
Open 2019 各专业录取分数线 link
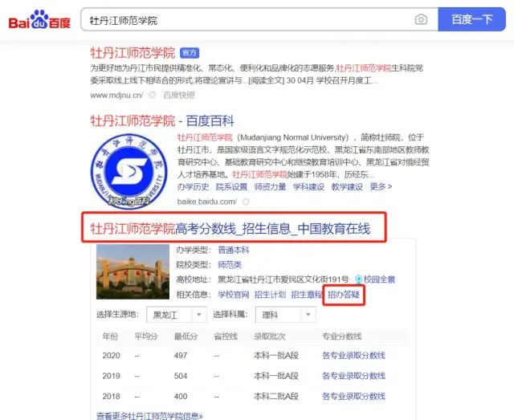pyautogui.click(x=353, y=376)
